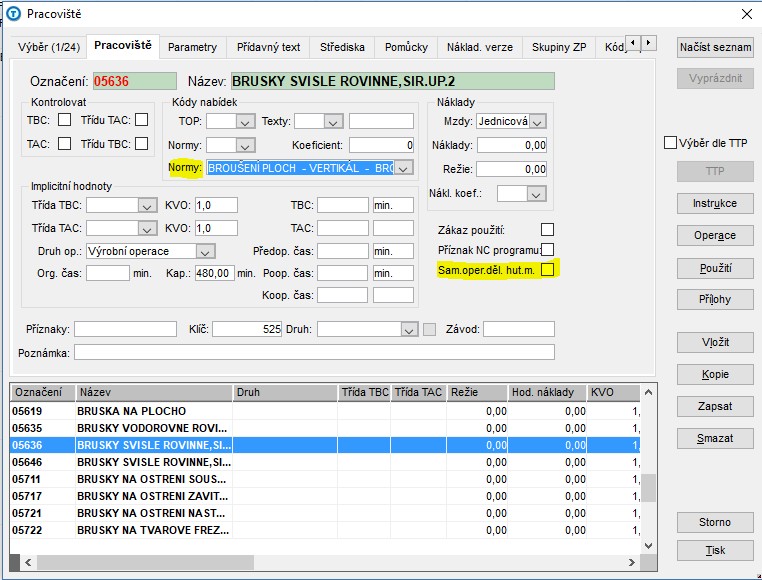Expand the Třída TBC dropdown
Image resolution: width=762 pixels, height=580 pixels.
click(147, 206)
